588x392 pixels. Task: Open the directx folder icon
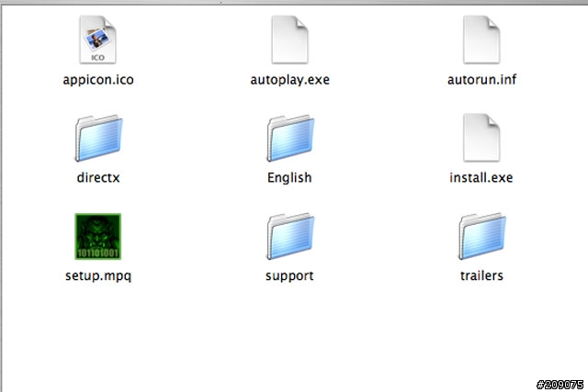(x=98, y=139)
